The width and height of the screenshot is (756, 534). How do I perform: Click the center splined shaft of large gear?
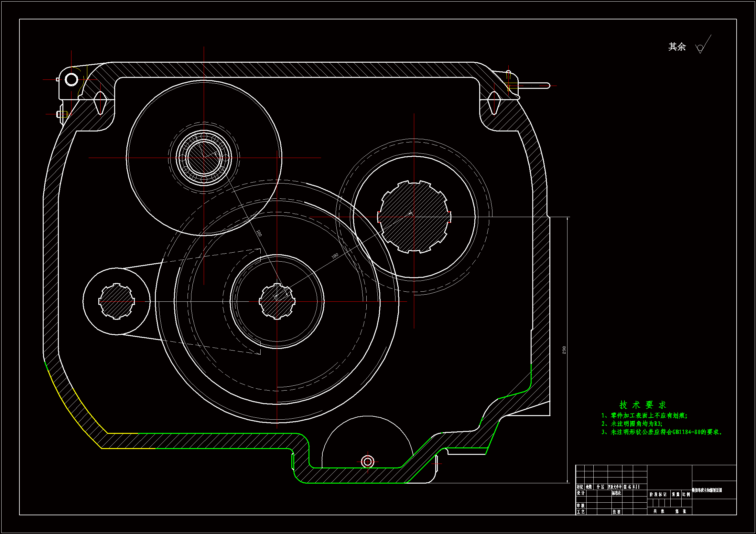coord(277,301)
